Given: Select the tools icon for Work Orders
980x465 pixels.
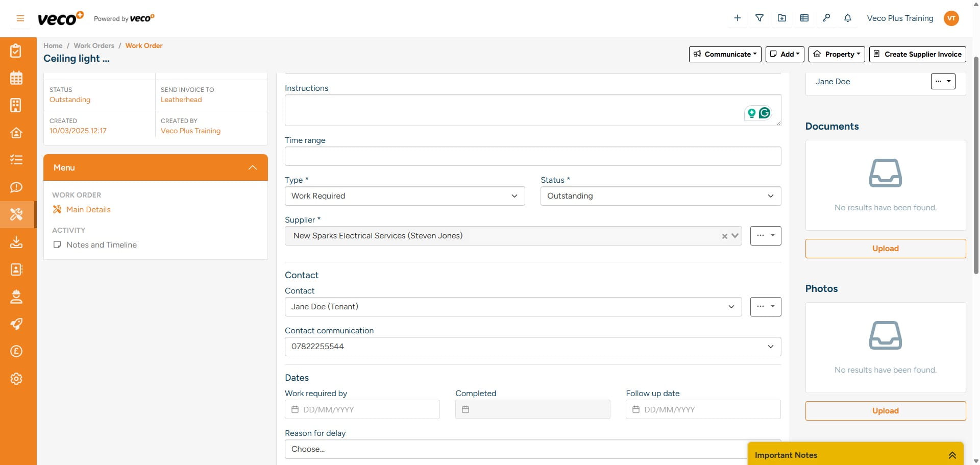Looking at the screenshot, I should [x=16, y=214].
